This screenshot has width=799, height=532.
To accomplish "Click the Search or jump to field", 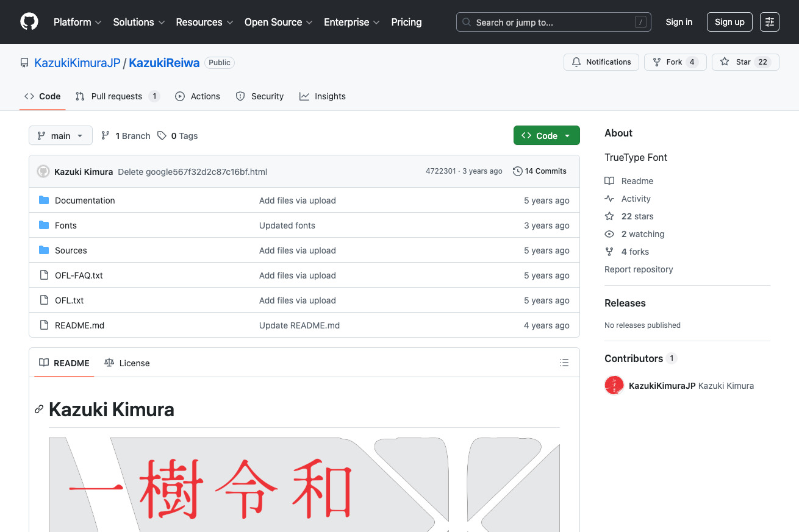I will click(x=553, y=22).
